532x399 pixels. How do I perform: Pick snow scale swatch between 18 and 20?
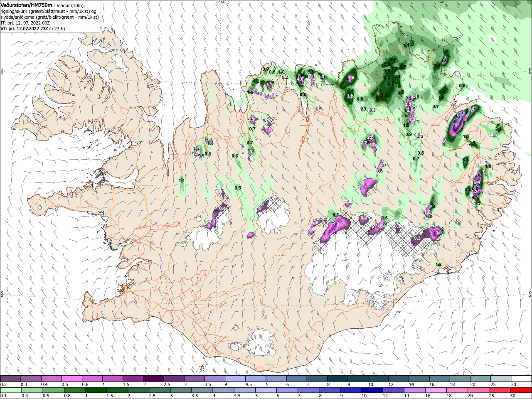coord(460,379)
